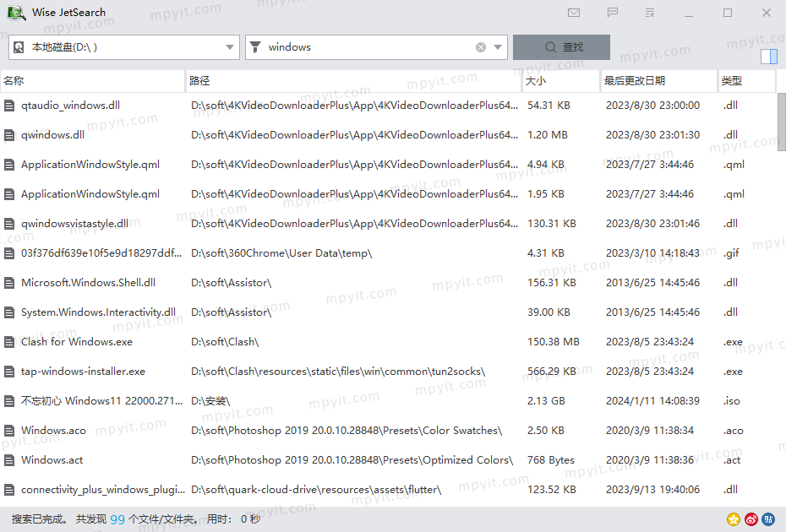This screenshot has height=532, width=786.
Task: Click the Wise JetSearch app logo
Action: coord(16,13)
